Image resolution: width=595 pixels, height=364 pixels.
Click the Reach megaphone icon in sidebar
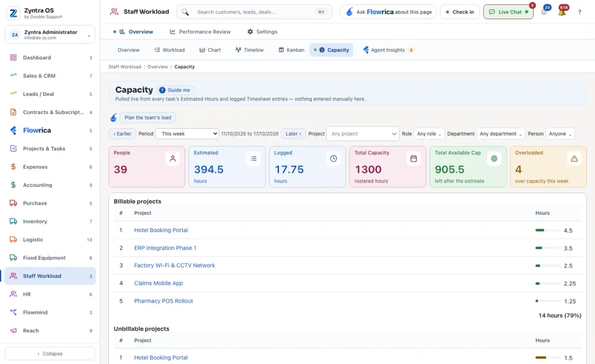click(x=13, y=331)
